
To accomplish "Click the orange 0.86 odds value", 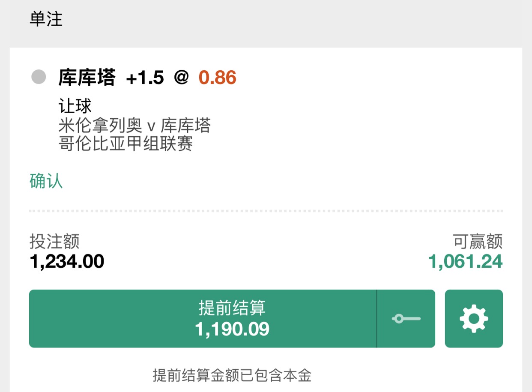I will pyautogui.click(x=217, y=78).
